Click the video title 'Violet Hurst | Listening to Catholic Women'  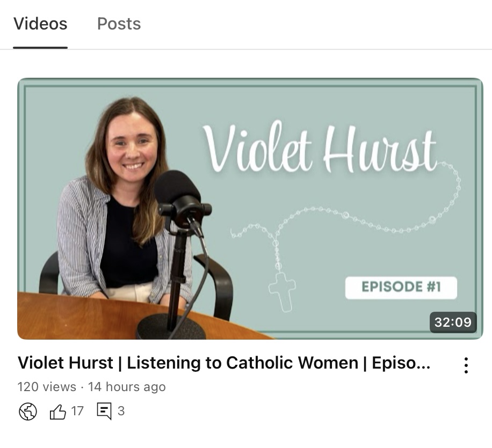(x=224, y=363)
